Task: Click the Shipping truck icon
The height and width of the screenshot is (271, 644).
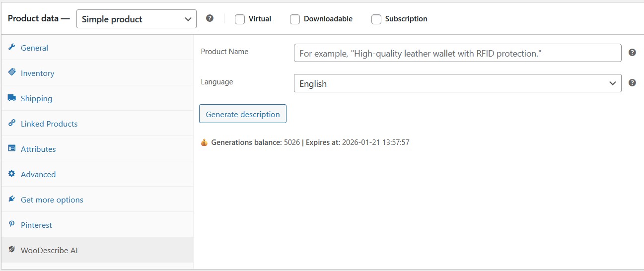Action: (12, 98)
